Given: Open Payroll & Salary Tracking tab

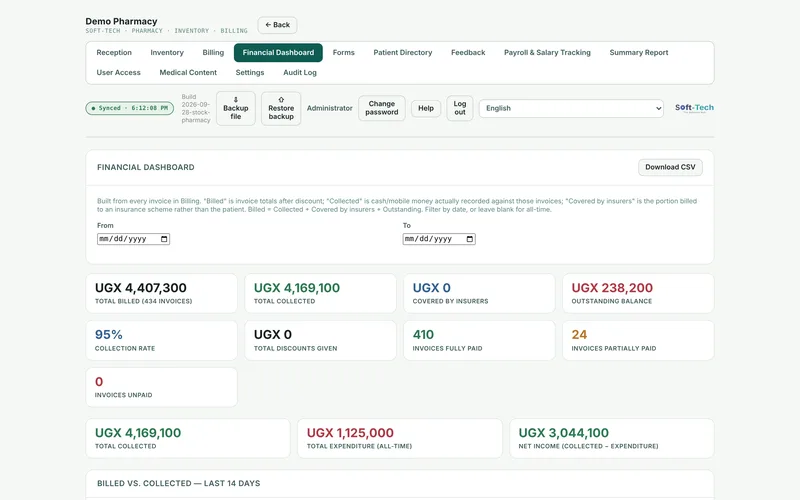Looking at the screenshot, I should point(547,53).
